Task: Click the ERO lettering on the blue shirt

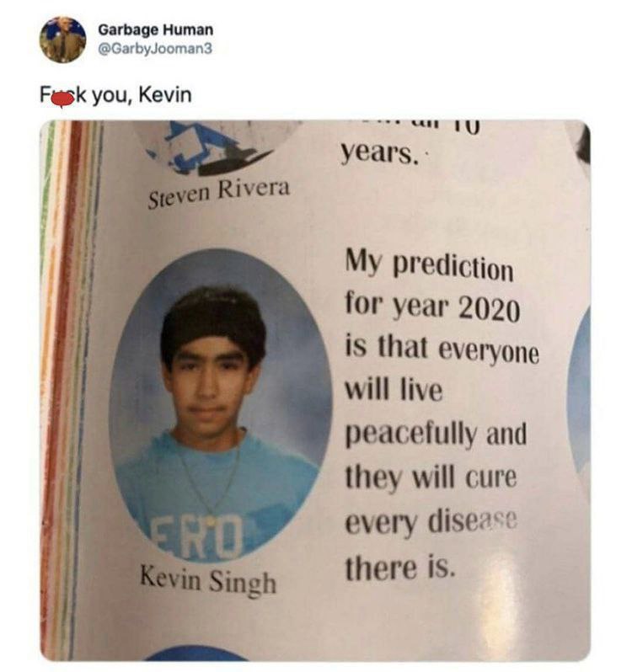Action: 196,537
